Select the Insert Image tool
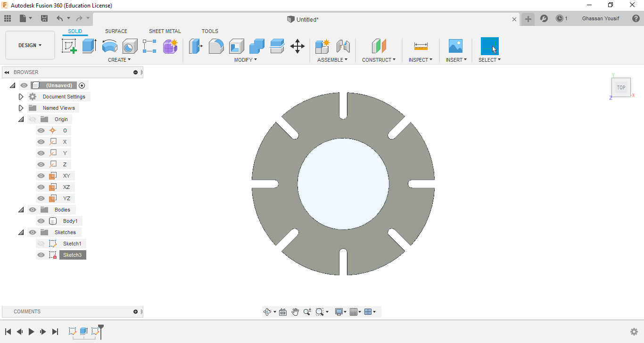 (455, 46)
